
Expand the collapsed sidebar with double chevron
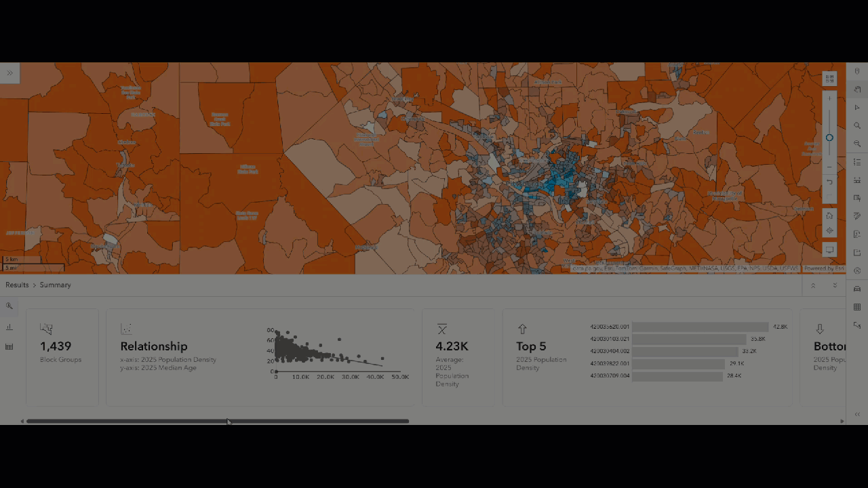click(9, 73)
